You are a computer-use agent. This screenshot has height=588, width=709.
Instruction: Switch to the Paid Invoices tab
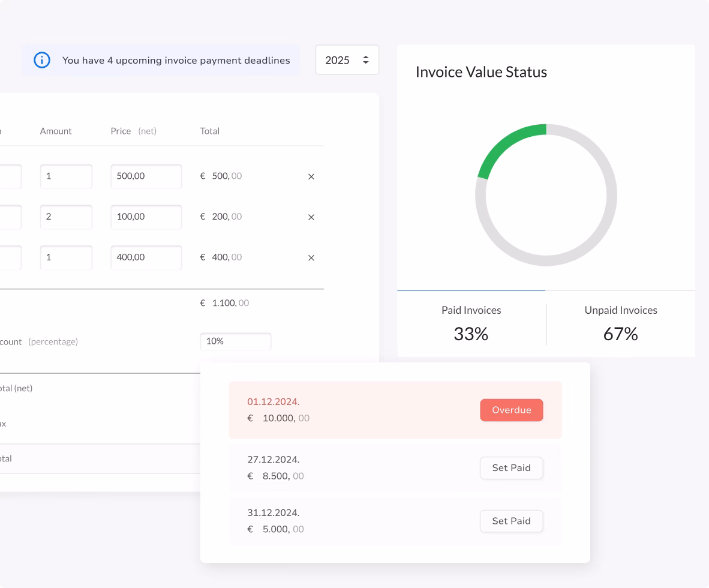[x=471, y=324]
